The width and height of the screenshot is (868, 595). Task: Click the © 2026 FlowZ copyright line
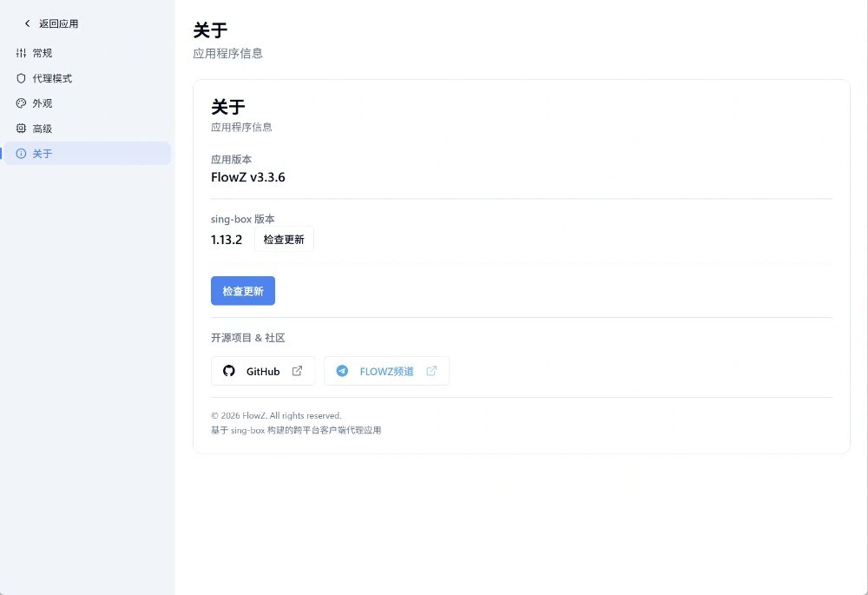(276, 415)
